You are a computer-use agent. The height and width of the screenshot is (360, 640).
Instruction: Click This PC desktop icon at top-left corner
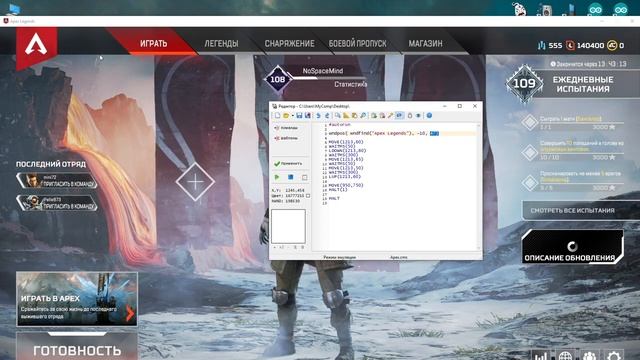click(13, 9)
